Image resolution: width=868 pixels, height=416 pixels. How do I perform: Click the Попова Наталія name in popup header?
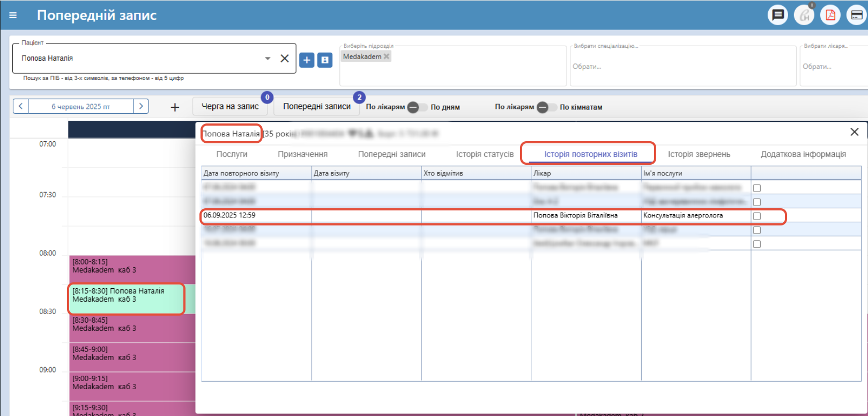click(231, 134)
